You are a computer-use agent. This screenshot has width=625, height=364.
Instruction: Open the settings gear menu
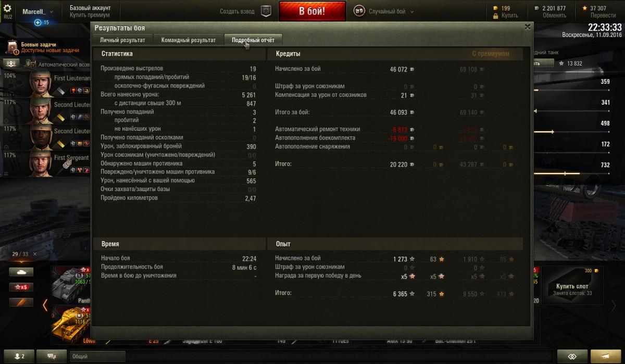8,9
